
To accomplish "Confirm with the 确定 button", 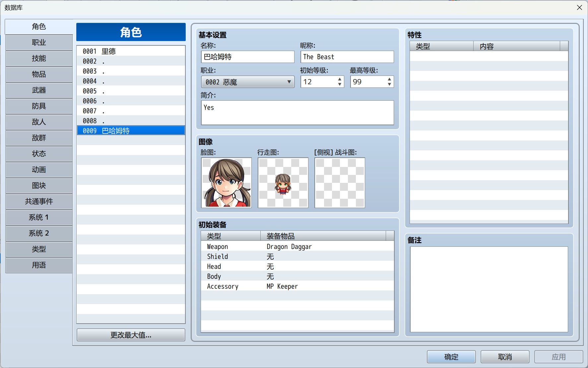I will click(x=451, y=357).
